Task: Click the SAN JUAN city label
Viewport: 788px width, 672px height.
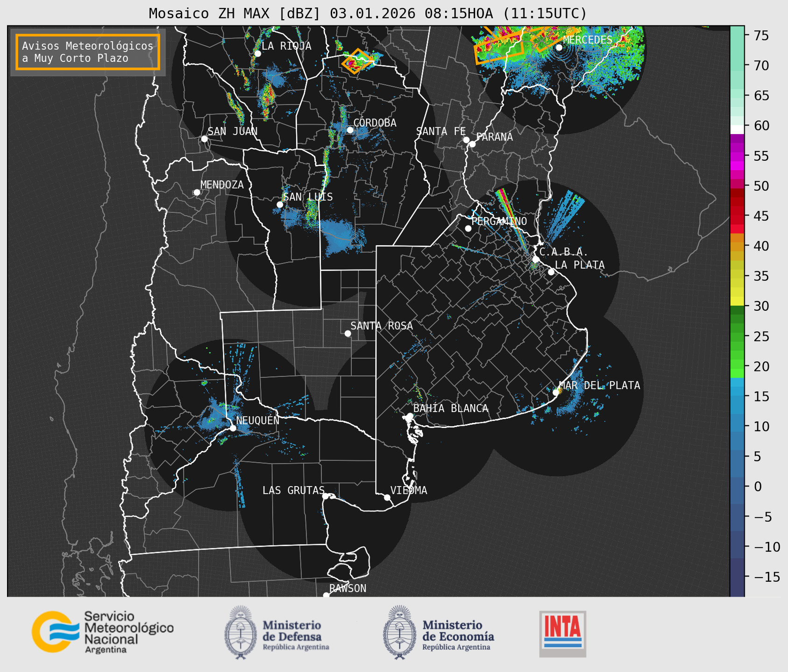Action: click(233, 131)
